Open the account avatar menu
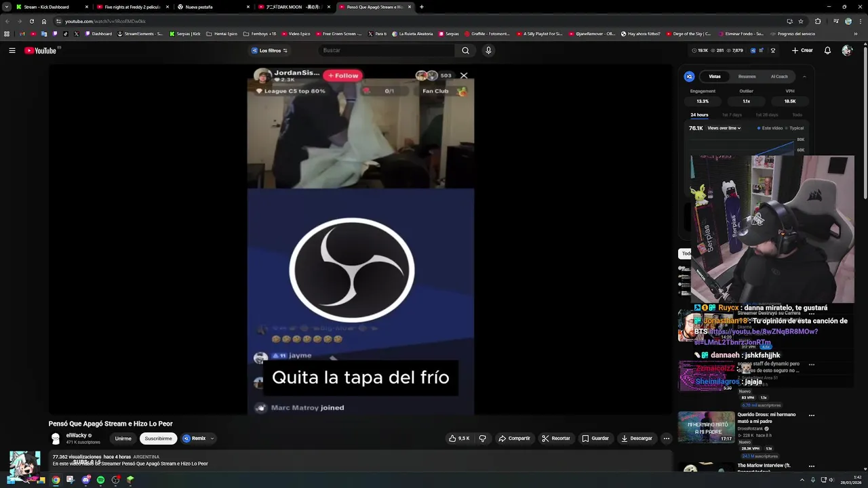Screen dimensions: 868x488 coord(846,50)
